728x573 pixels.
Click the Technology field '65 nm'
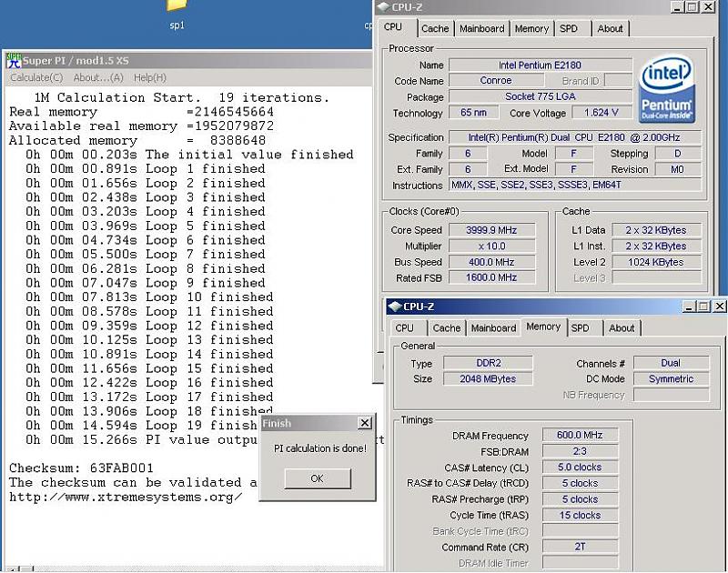[x=473, y=112]
